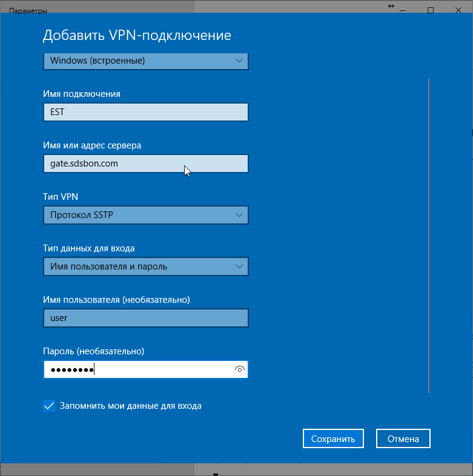Click the Тип VPN label

click(x=61, y=197)
